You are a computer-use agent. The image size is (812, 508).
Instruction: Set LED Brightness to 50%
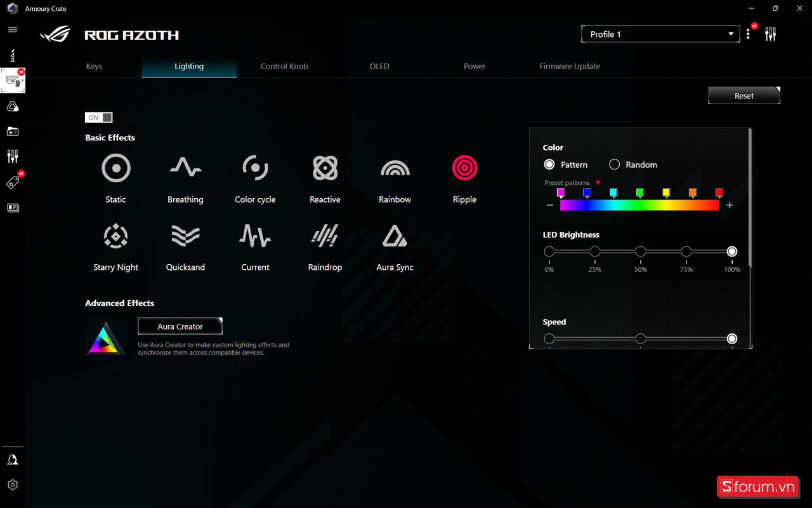coord(641,251)
